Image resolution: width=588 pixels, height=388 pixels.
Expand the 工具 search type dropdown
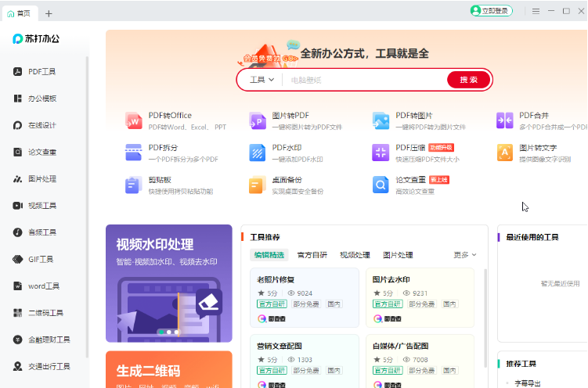point(262,80)
